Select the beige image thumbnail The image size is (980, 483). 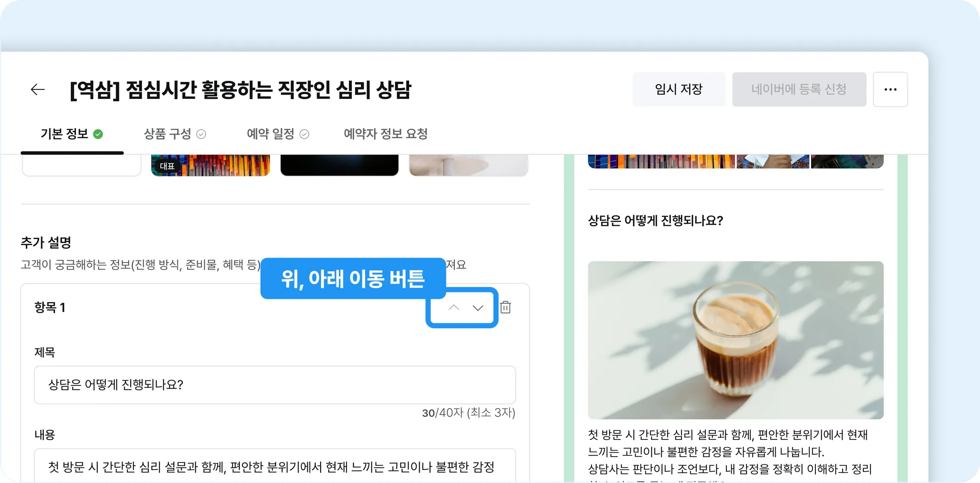tap(468, 165)
